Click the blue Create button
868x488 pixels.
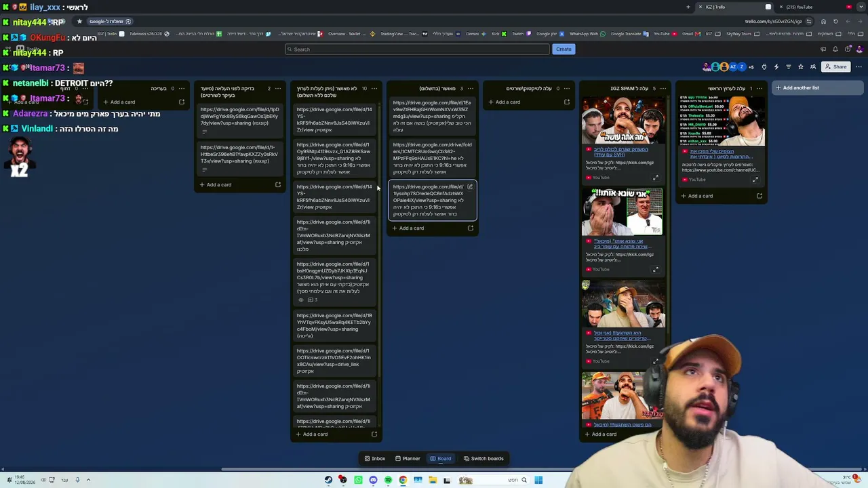tap(564, 49)
